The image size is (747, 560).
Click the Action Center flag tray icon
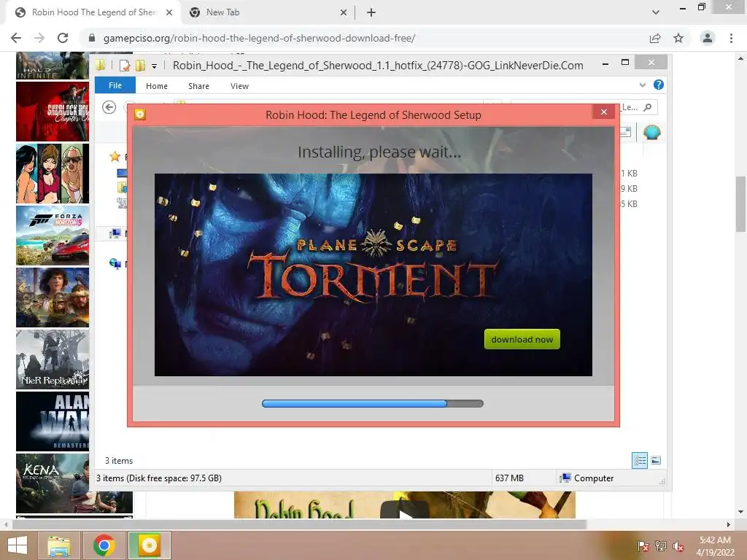(643, 545)
